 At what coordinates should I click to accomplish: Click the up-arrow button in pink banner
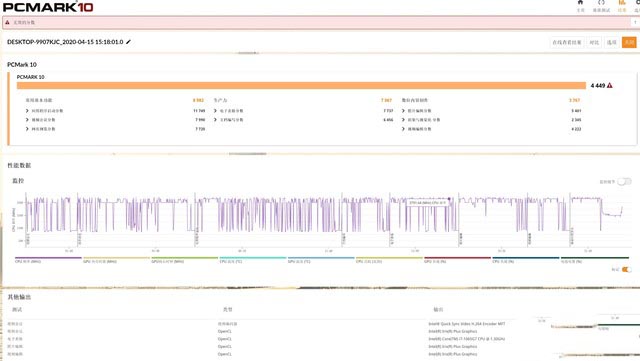[x=635, y=22]
